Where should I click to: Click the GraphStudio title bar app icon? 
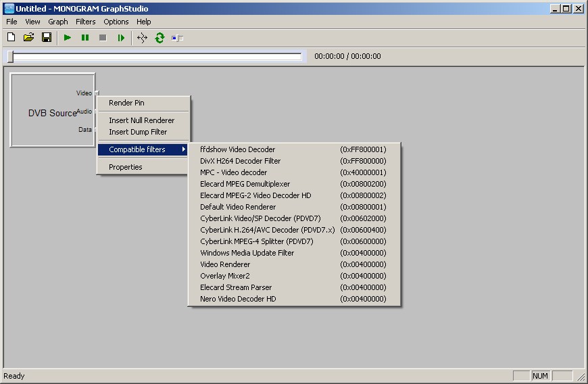point(9,9)
